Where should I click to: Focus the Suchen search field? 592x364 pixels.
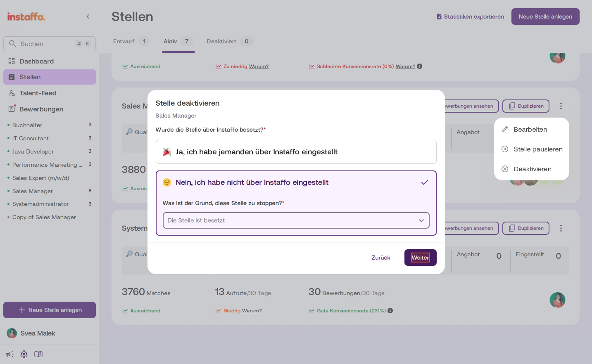[x=50, y=44]
